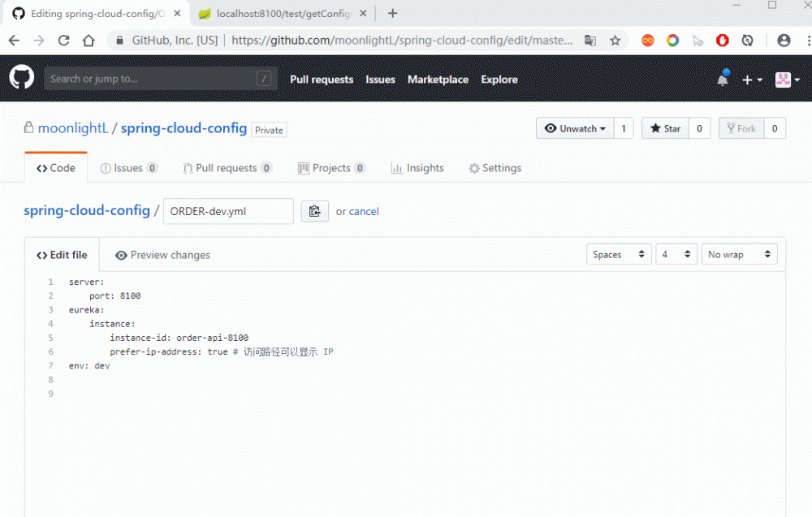Image resolution: width=812 pixels, height=517 pixels.
Task: Open the No wrap dropdown
Action: (738, 254)
